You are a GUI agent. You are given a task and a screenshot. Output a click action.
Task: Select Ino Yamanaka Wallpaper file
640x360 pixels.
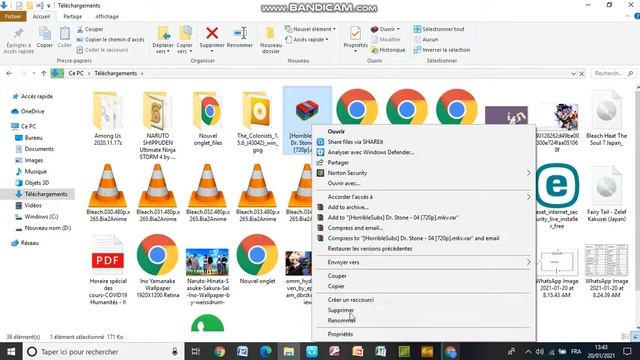[x=158, y=266]
